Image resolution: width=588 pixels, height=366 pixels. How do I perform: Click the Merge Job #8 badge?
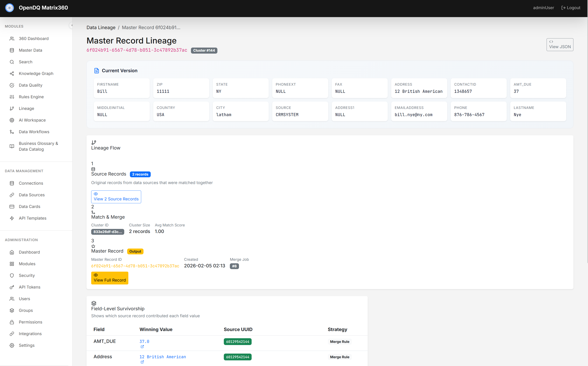click(x=234, y=266)
